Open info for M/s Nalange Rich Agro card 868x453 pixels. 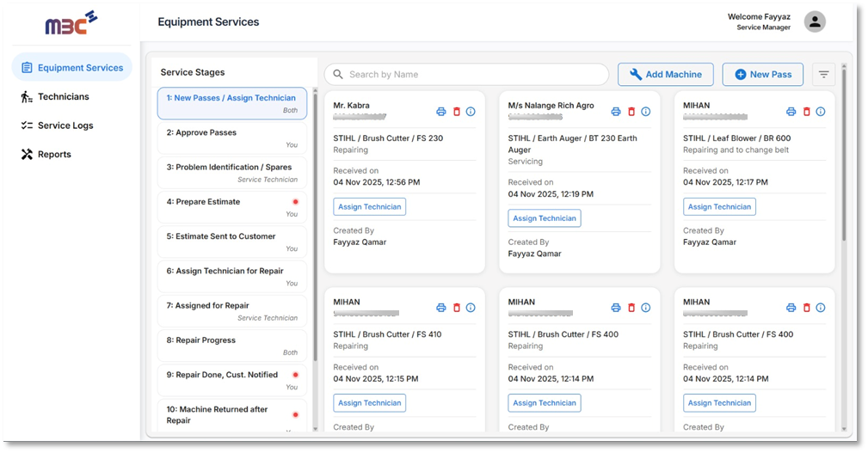pyautogui.click(x=646, y=112)
